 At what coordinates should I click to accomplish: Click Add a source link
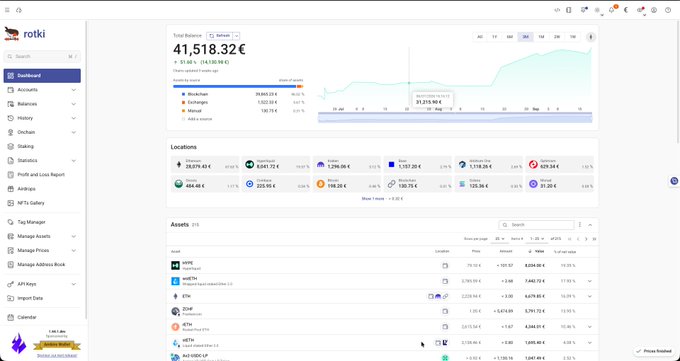tap(200, 119)
